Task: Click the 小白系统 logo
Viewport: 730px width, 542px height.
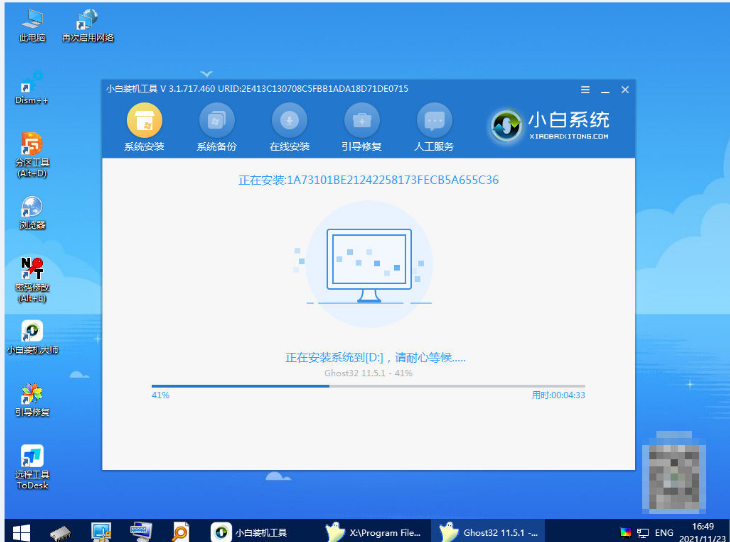Action: tap(550, 126)
